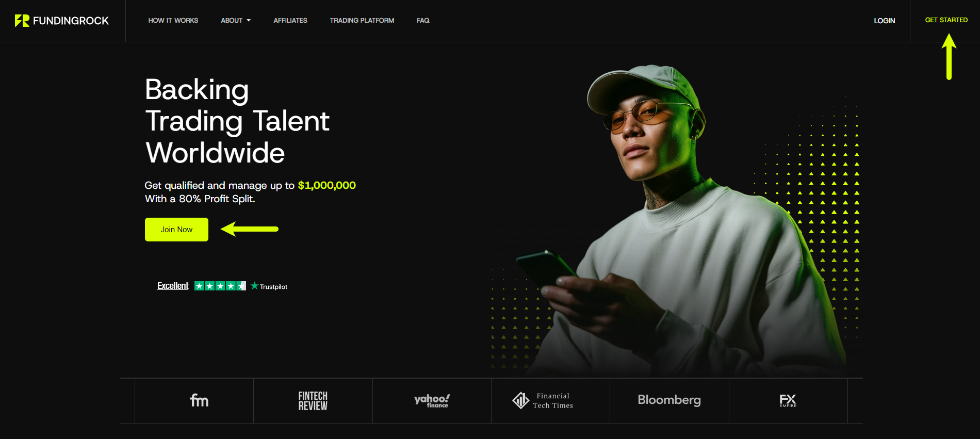This screenshot has width=980, height=439.
Task: Open the Yahoo Finance logo
Action: click(432, 401)
